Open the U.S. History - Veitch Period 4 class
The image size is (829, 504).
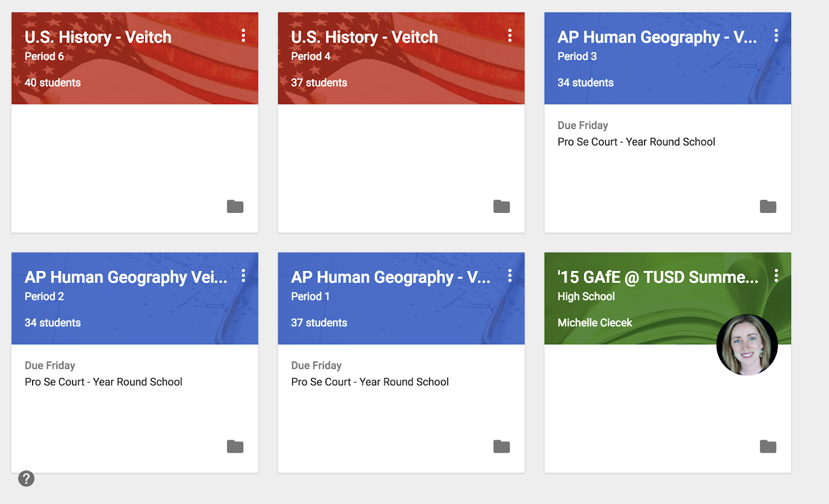tap(364, 37)
